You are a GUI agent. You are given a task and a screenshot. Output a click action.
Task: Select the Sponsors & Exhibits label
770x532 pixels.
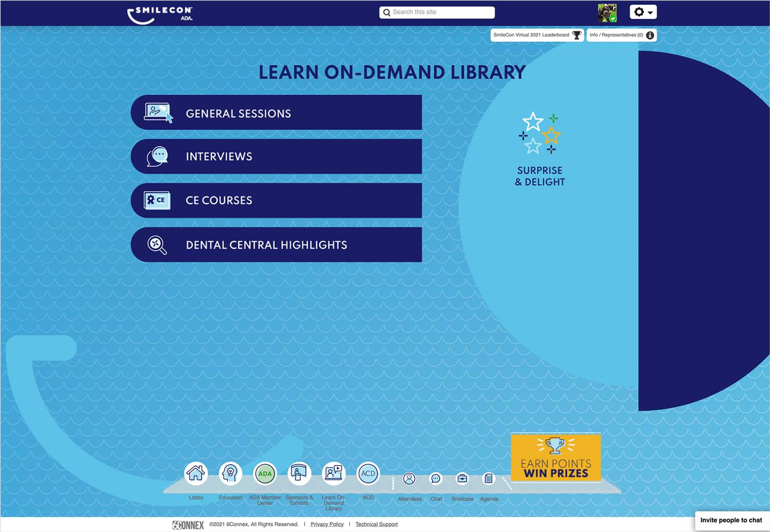(299, 500)
